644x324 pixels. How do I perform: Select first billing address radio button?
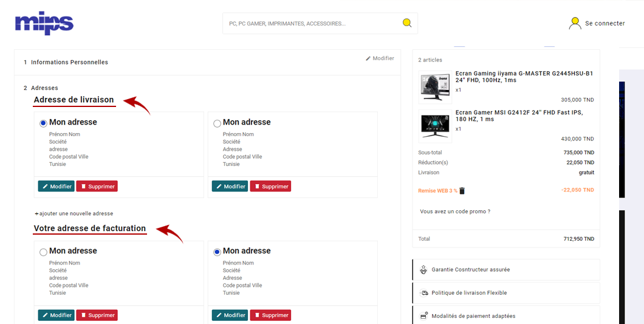point(44,252)
